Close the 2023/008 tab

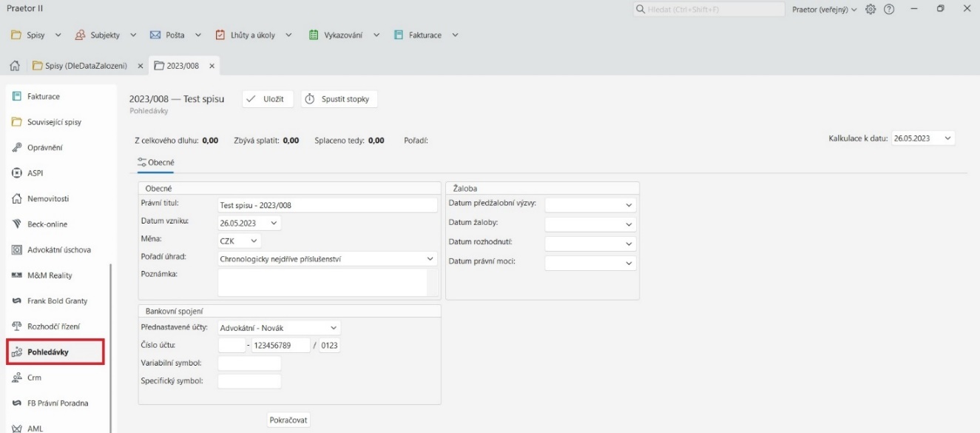[212, 66]
